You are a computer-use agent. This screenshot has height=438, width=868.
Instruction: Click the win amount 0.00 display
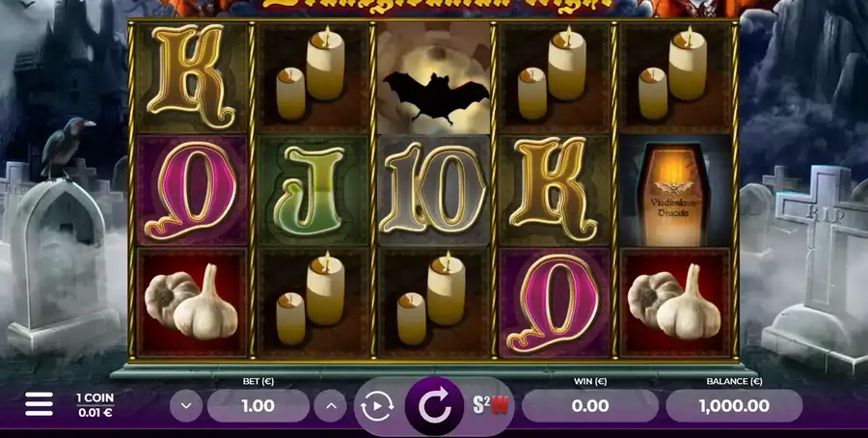[590, 406]
